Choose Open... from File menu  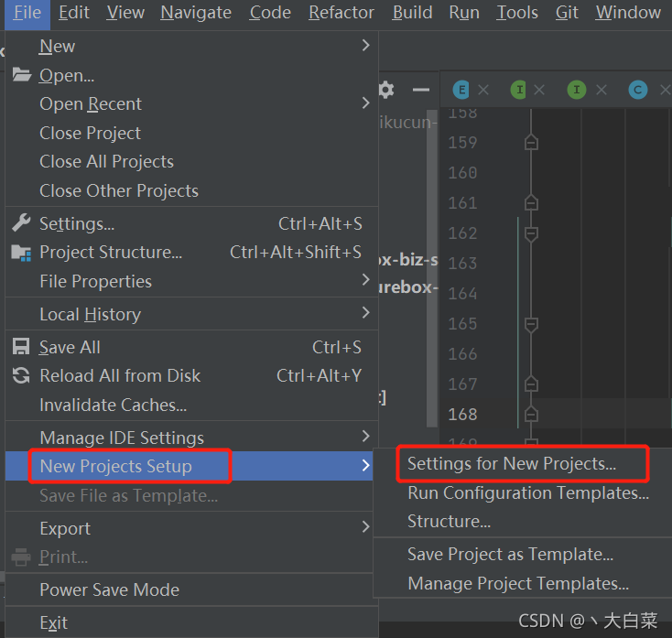coord(191,75)
